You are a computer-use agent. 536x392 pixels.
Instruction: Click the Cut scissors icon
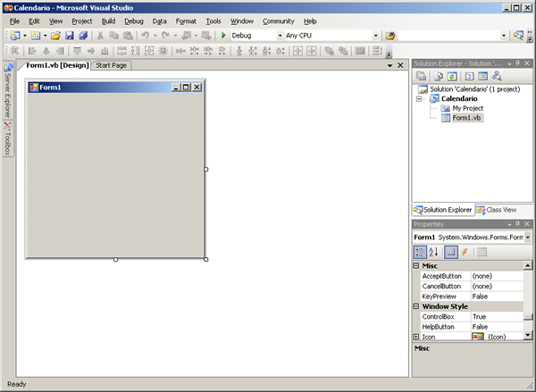coord(100,35)
